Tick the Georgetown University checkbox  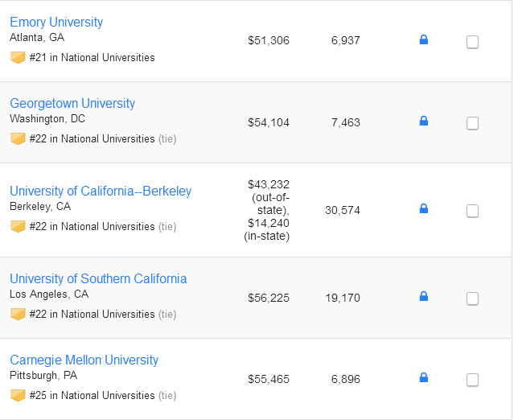click(x=473, y=123)
